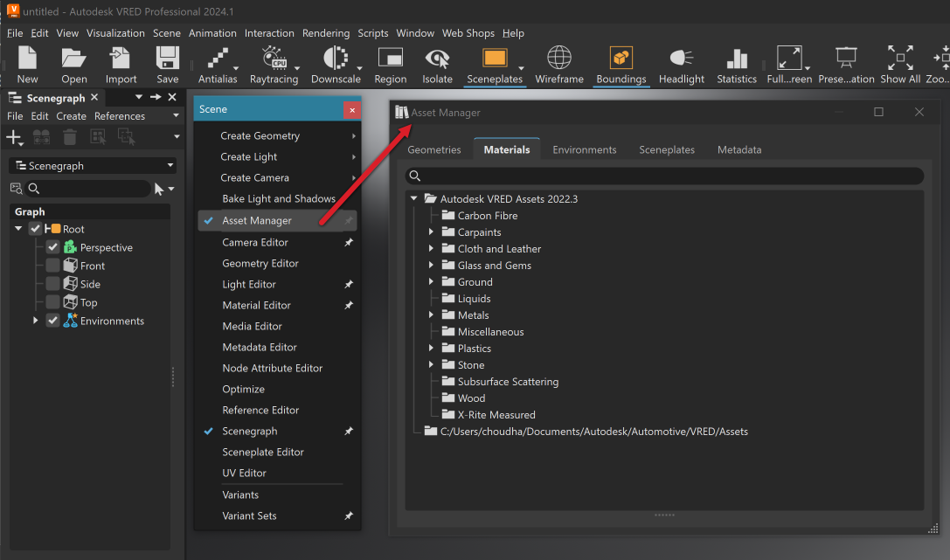Click the Isolate toolbar icon
This screenshot has width=950, height=560.
pos(438,65)
